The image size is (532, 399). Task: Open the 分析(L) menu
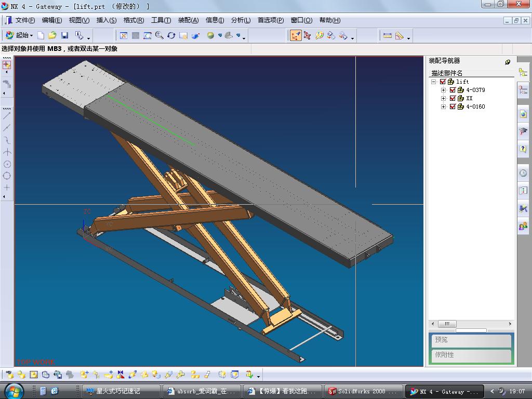(x=241, y=20)
